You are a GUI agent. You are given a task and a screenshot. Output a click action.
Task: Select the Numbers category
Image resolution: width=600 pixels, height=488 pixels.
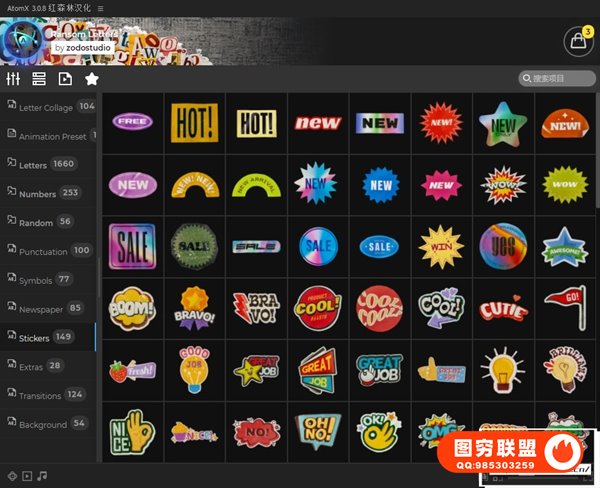click(x=36, y=193)
